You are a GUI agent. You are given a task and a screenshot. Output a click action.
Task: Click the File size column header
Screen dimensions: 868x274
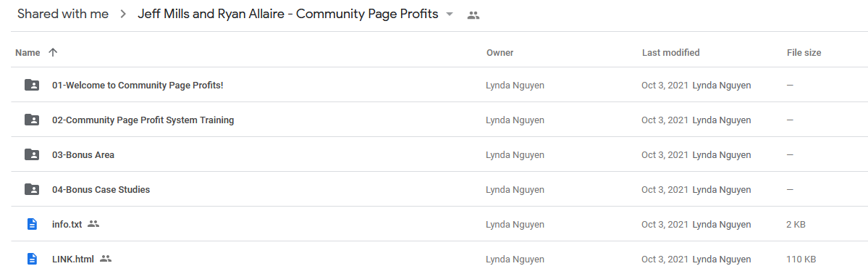pyautogui.click(x=804, y=53)
